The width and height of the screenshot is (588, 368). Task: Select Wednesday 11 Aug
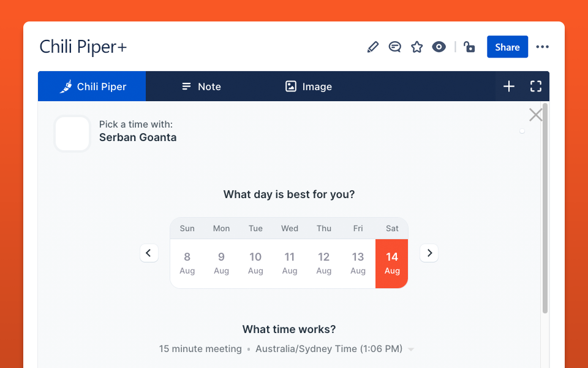[290, 264]
